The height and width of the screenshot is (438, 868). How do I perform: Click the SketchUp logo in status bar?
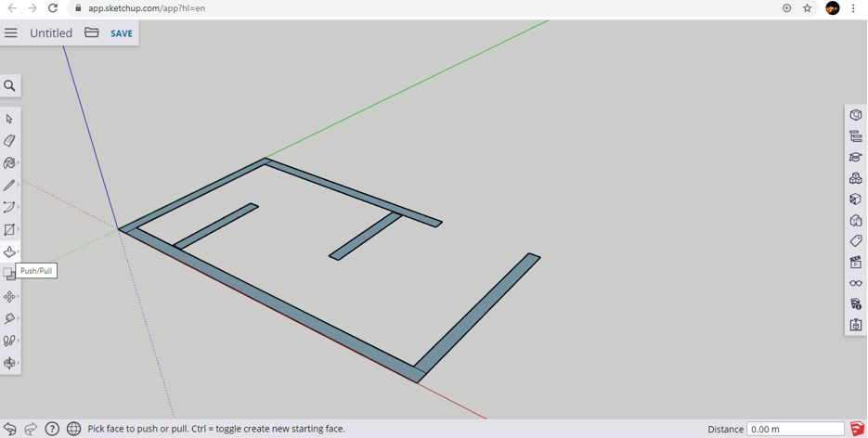(x=857, y=429)
